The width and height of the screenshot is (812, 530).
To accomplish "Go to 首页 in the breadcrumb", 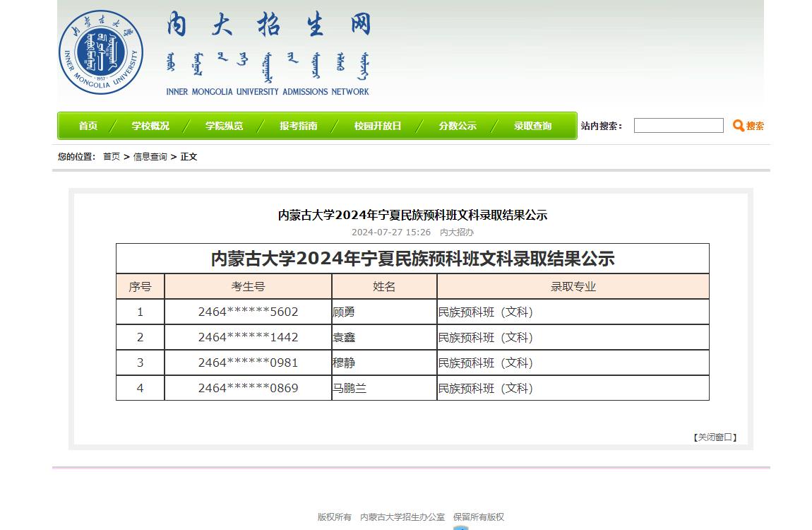I will pos(112,156).
